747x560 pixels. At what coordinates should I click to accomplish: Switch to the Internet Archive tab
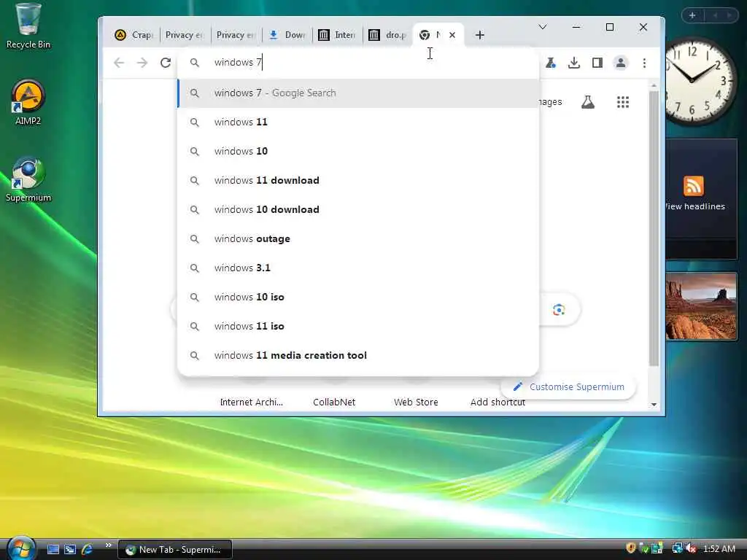[337, 35]
